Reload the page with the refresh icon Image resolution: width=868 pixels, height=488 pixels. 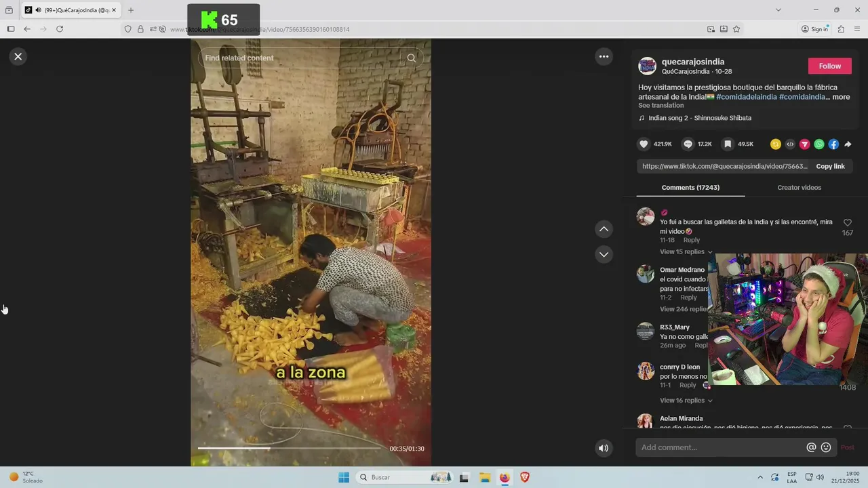pyautogui.click(x=60, y=29)
